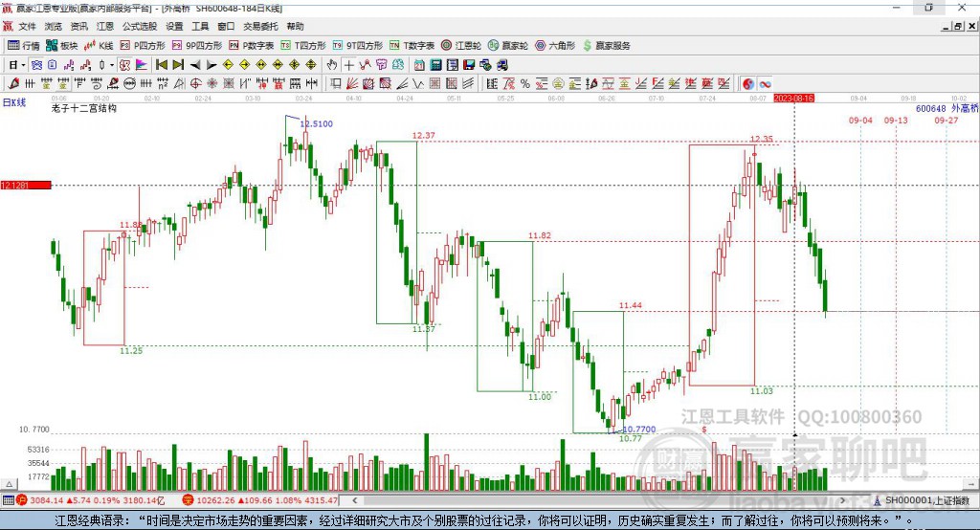Open the 江恩 menu
The height and width of the screenshot is (530, 980).
click(x=105, y=26)
